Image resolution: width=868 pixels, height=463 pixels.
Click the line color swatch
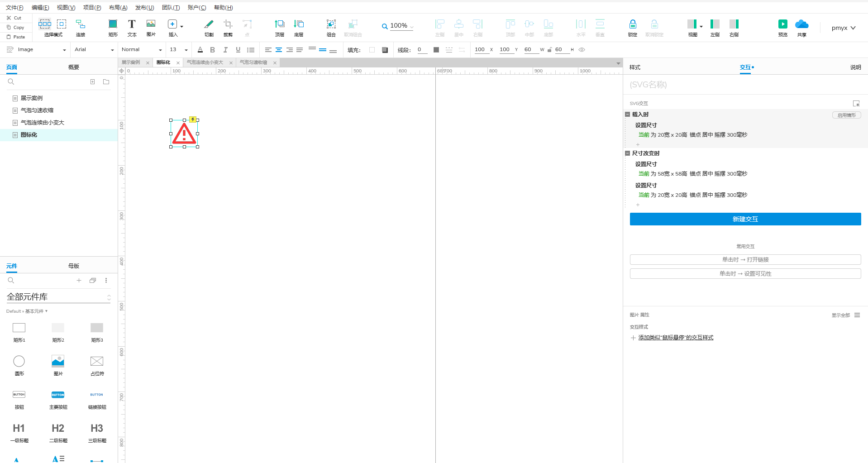[x=436, y=50]
